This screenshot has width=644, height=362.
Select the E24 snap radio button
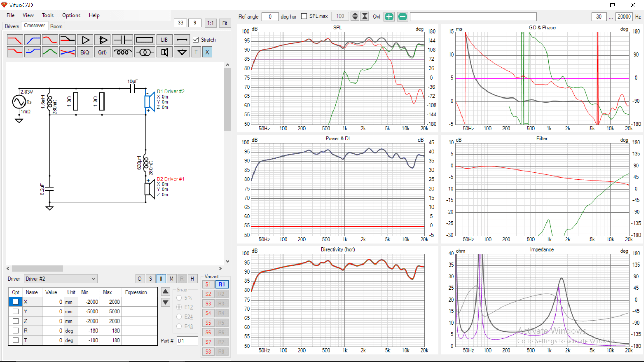(x=179, y=317)
